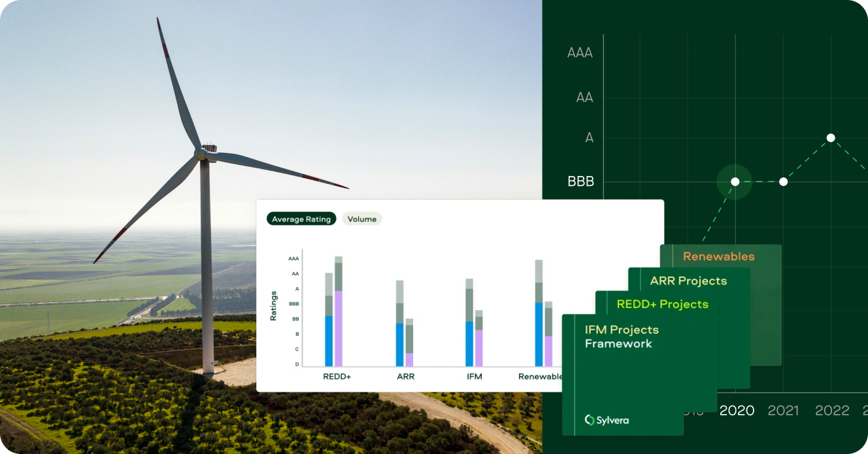
Task: Select the blue bar in the IFM column
Action: point(470,343)
